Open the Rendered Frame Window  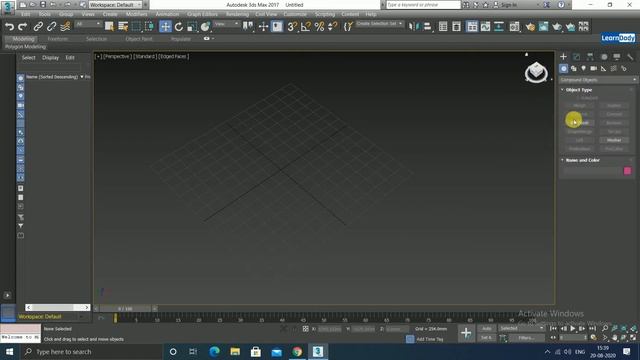pos(544,27)
